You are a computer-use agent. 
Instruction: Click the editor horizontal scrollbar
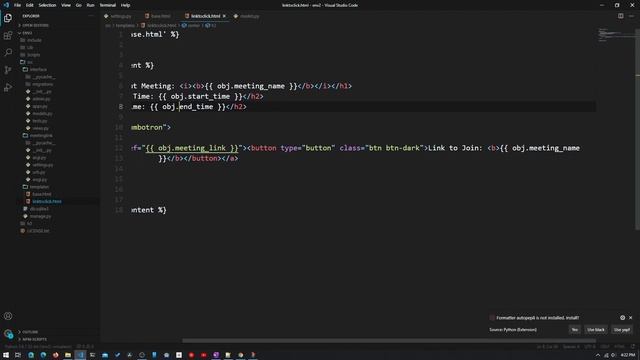[x=388, y=340]
